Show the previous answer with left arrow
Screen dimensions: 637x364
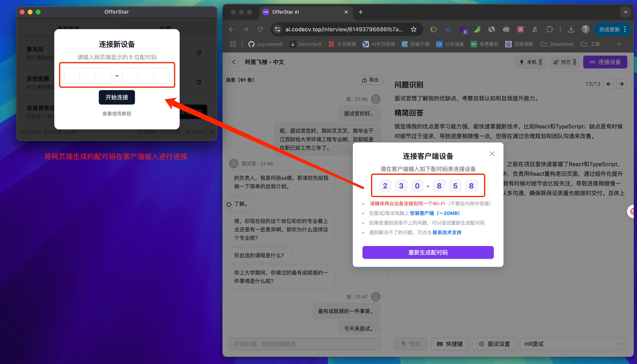(608, 84)
